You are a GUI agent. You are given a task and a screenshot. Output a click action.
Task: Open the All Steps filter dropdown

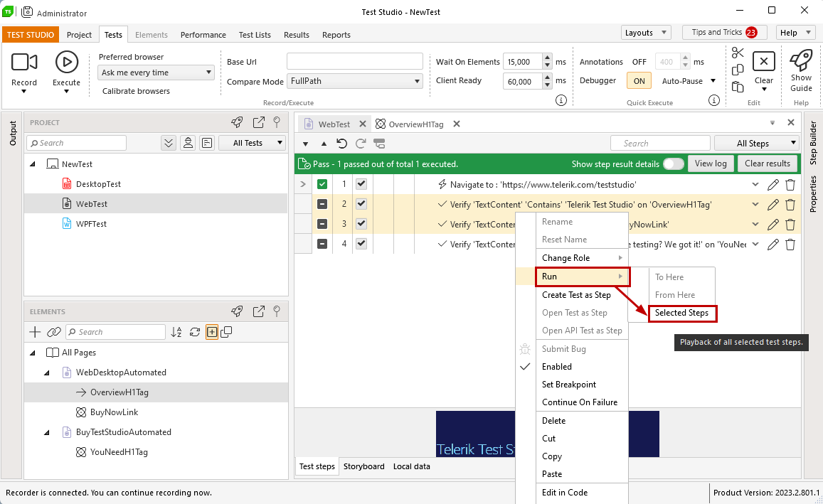(x=756, y=143)
